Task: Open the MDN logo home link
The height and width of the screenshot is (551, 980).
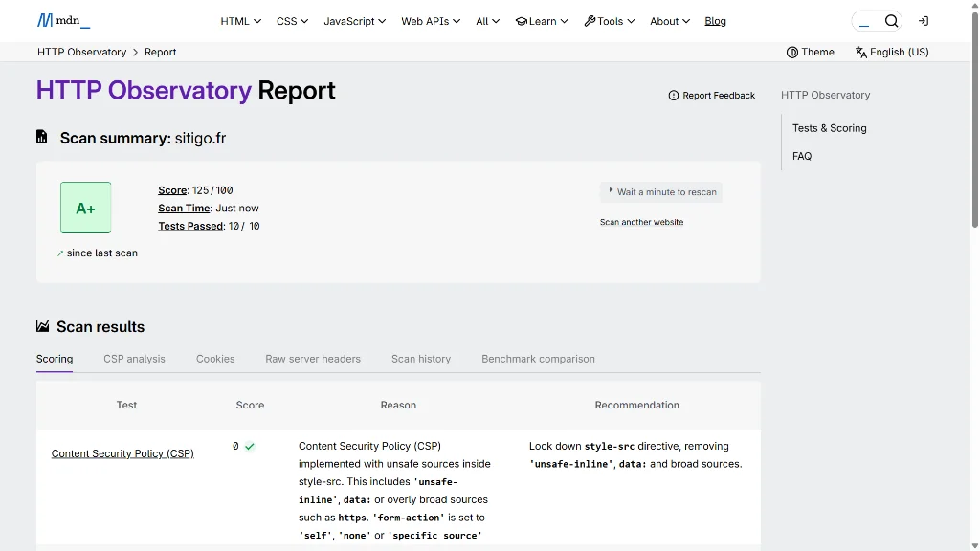Action: 63,21
